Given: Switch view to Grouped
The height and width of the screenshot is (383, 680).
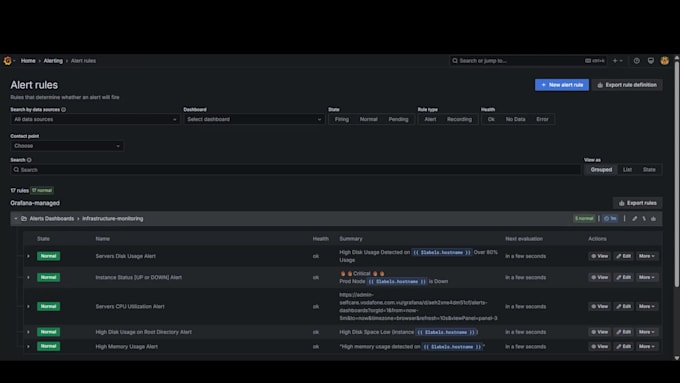Looking at the screenshot, I should point(601,170).
